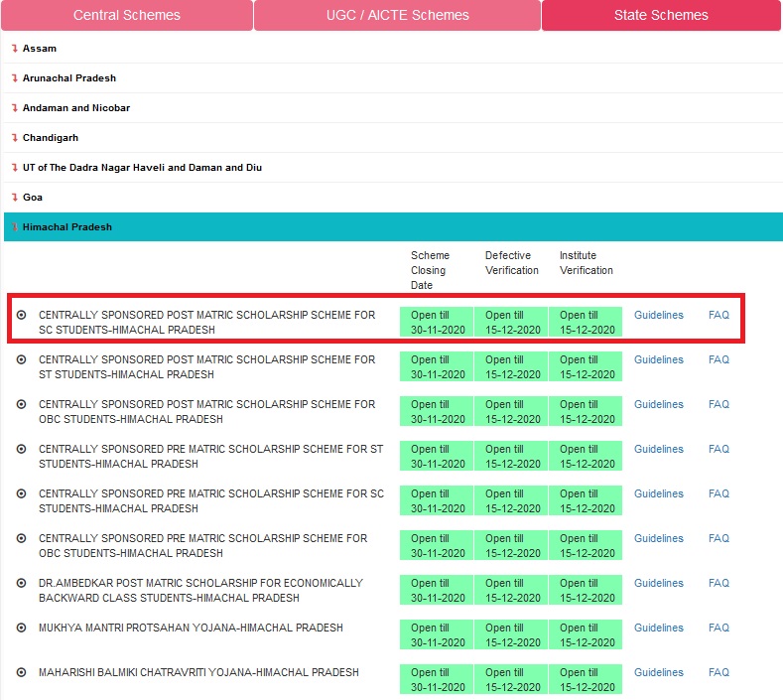Open Guidelines for Mukhya Mantri Protsahan Yojana

click(659, 628)
